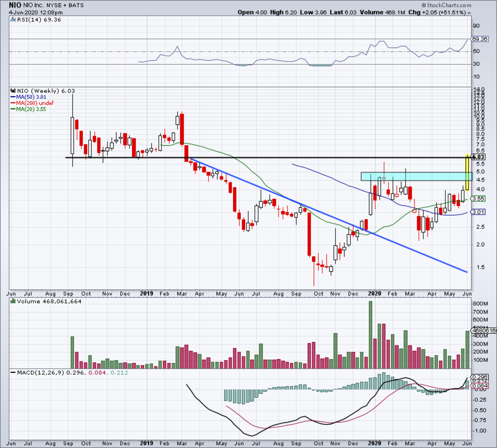The image size is (497, 448).
Task: Click the candlestick icon beside NIO (Weekly)
Action: coord(13,91)
